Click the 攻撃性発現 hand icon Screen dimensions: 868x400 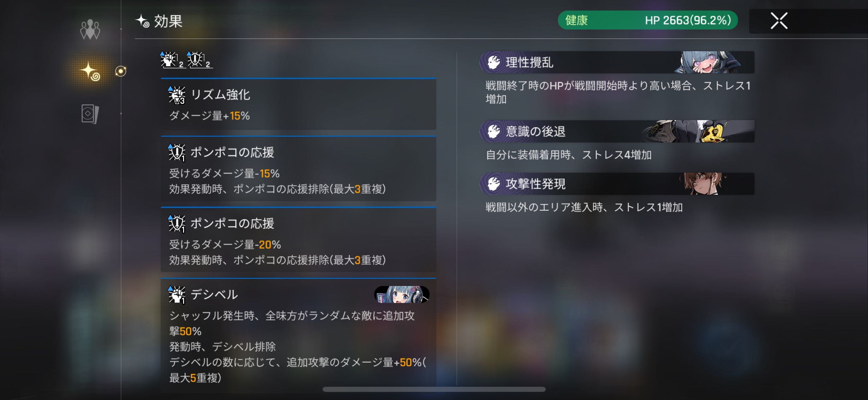(x=494, y=184)
